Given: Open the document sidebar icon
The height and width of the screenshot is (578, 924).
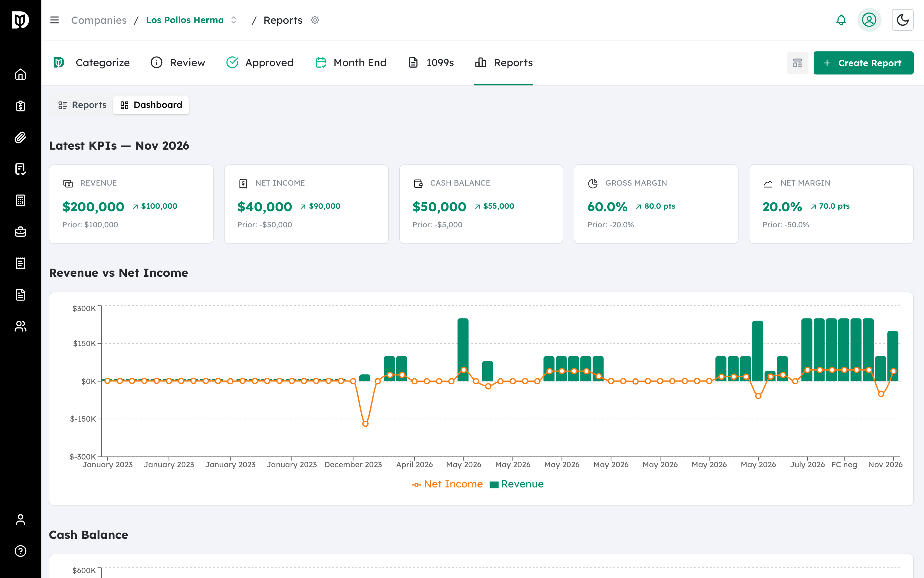Looking at the screenshot, I should tap(20, 295).
